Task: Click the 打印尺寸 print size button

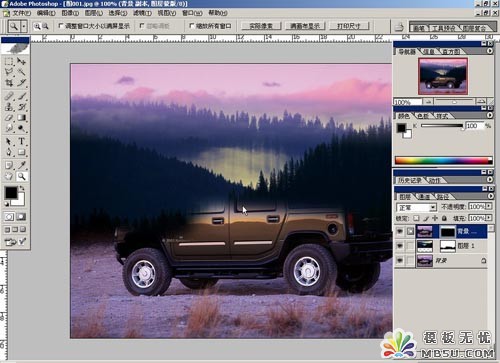Action: tap(349, 26)
